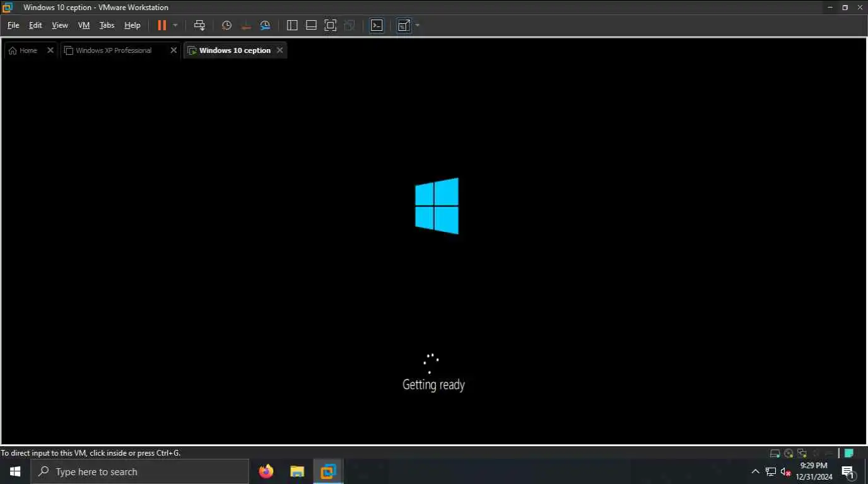Viewport: 868px width, 484px height.
Task: Enter full screen mode
Action: [x=331, y=25]
